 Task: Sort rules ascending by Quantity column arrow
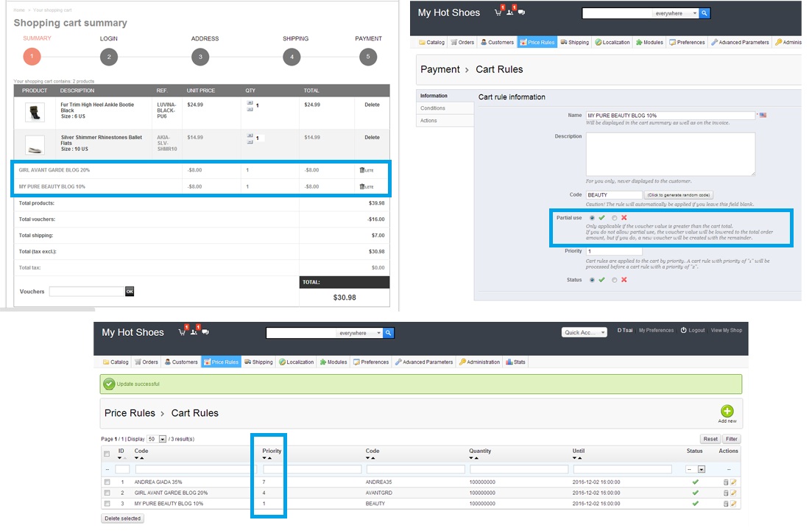click(476, 458)
